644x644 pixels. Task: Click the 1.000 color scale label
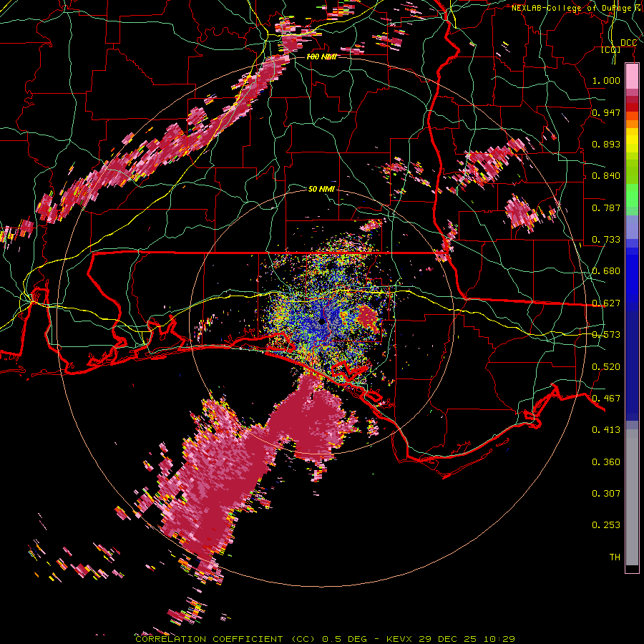click(x=606, y=80)
